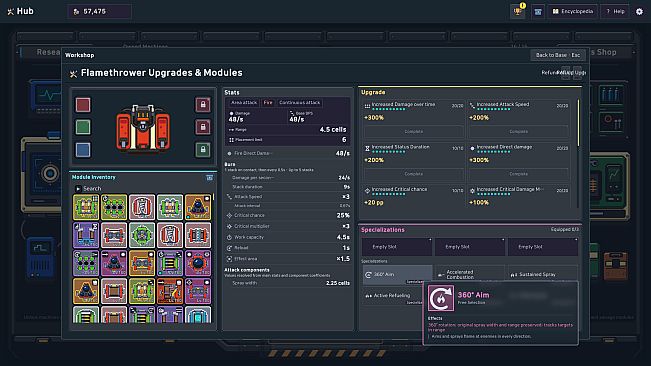Click the Upgrade panel scrollbar
This screenshot has height=366, width=651.
(578, 122)
